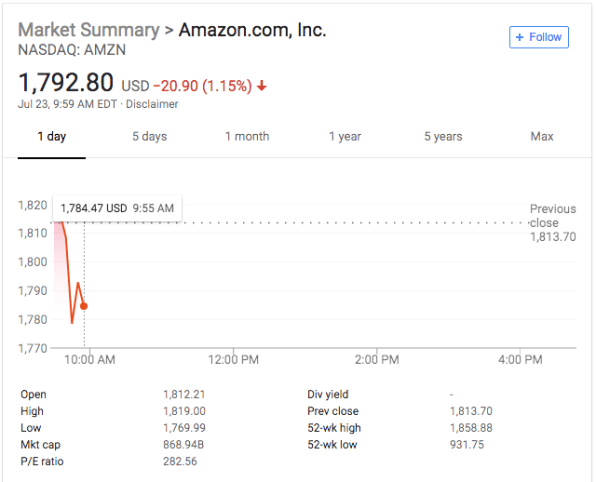Click the Previous close 1,813.70 label
Viewport: 596px width, 482px height.
point(553,223)
